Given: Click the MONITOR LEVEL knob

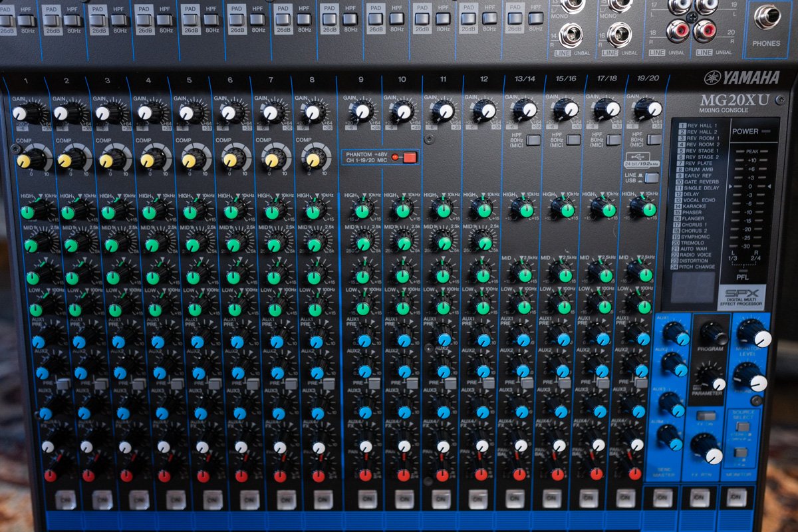Looking at the screenshot, I should point(754,332).
